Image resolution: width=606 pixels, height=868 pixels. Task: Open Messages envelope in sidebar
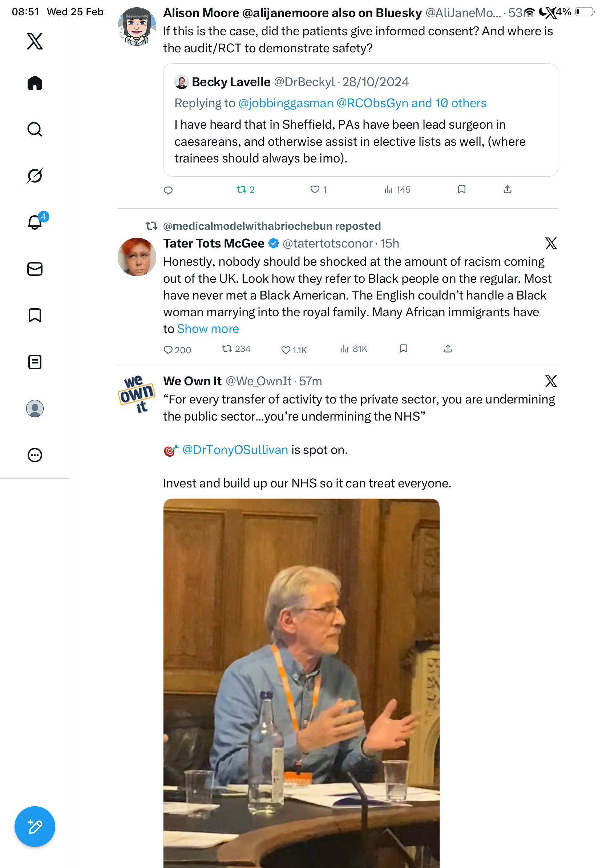35,269
